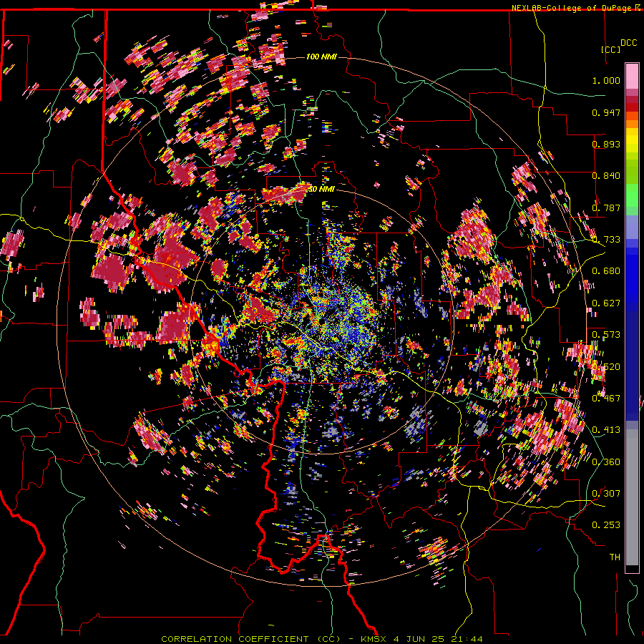Click the KMSX station identifier in the caption
Image resolution: width=644 pixels, height=644 pixels.
coord(374,639)
